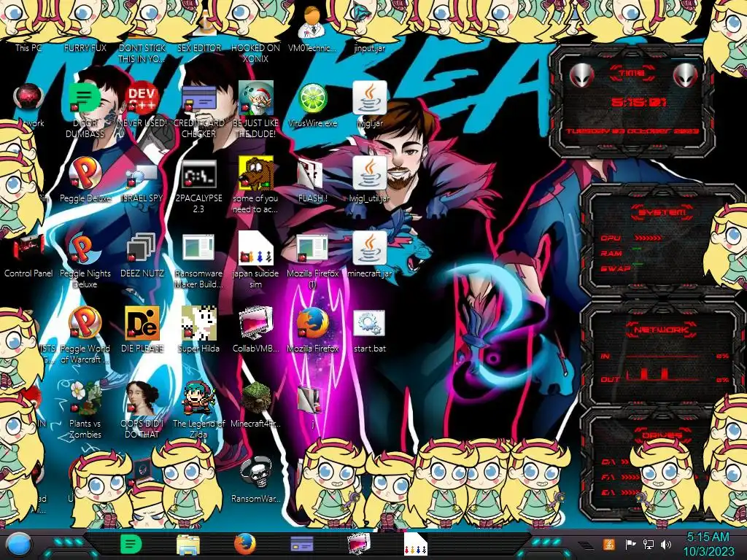
Task: Select the lwjgl.jar Java file
Action: (370, 105)
